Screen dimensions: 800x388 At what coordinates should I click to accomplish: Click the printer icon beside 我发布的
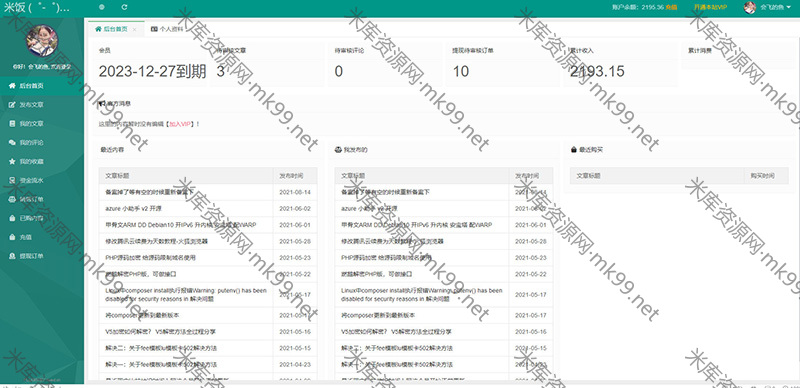338,150
